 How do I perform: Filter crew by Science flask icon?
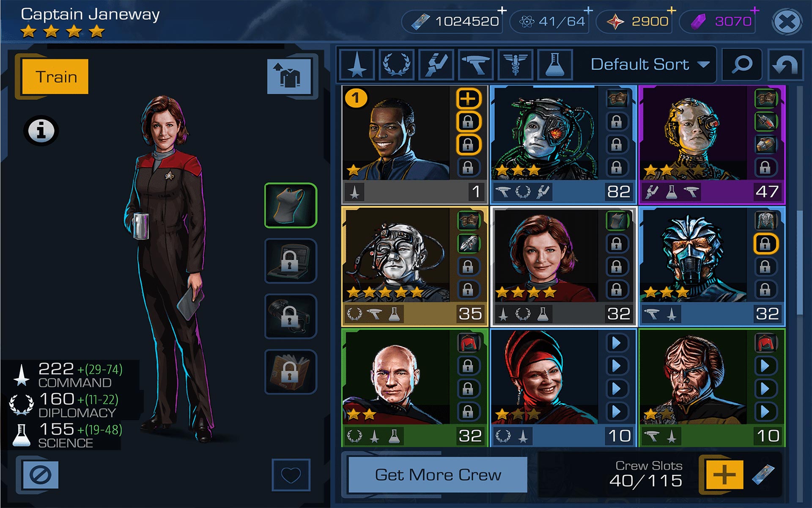[555, 65]
